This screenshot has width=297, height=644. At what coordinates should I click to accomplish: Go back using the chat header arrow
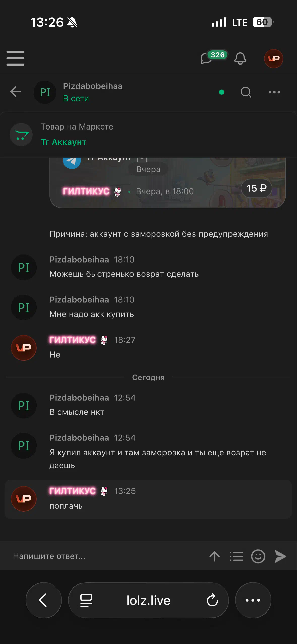[16, 92]
